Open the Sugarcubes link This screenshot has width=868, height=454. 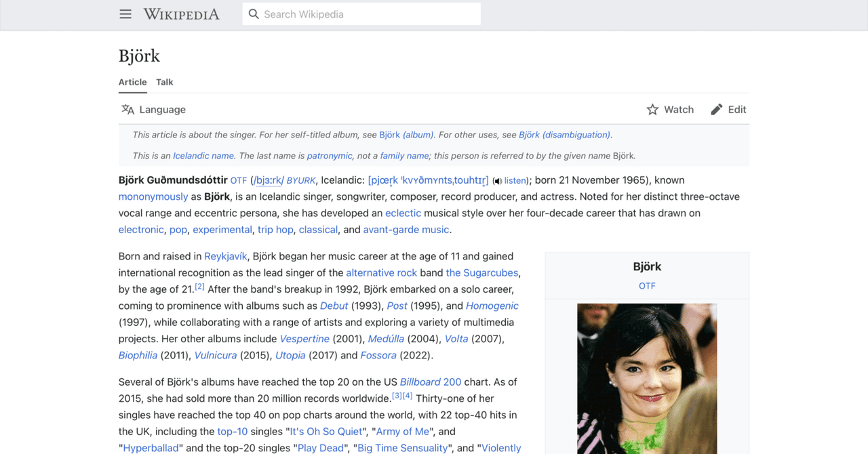coord(482,272)
